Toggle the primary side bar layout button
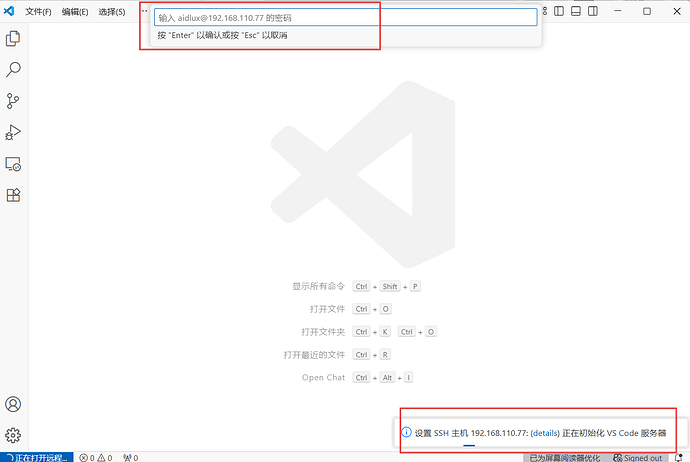The height and width of the screenshot is (462, 690). click(558, 11)
